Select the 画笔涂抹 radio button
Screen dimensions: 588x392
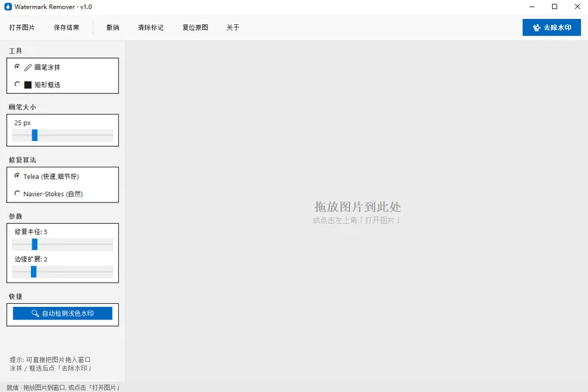coord(17,67)
